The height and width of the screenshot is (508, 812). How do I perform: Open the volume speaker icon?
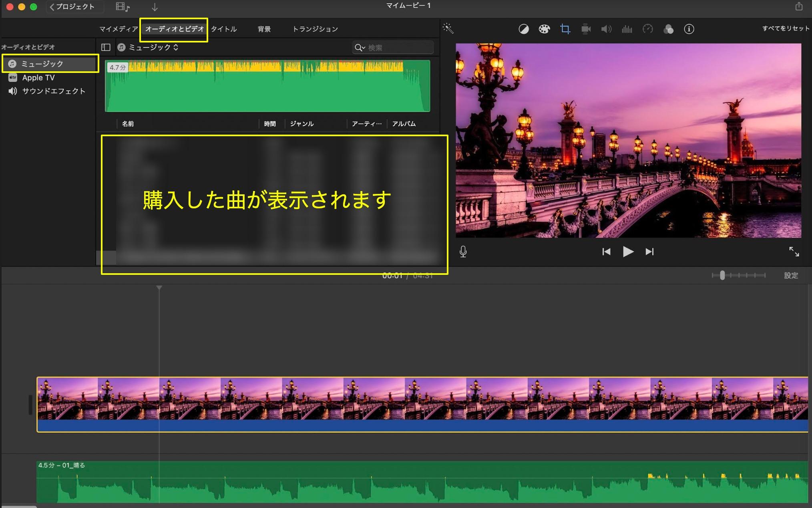[x=606, y=29]
